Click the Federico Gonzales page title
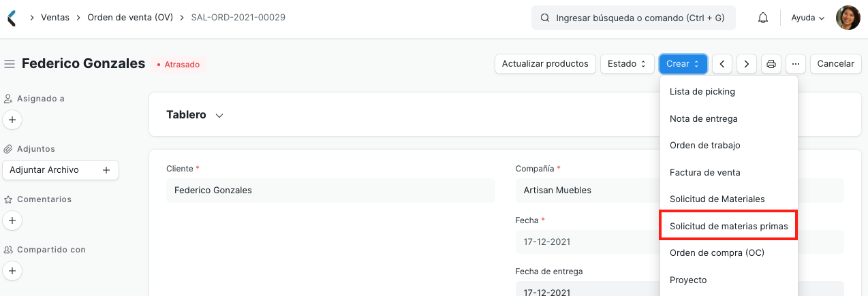This screenshot has height=296, width=868. [84, 63]
